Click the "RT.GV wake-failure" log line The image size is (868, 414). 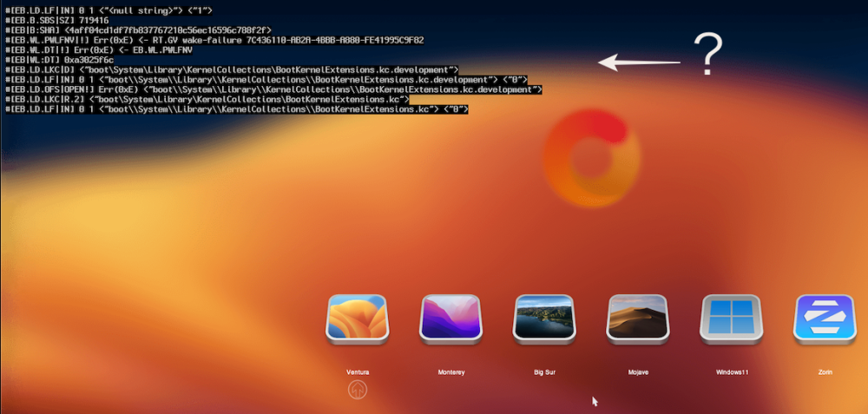click(x=214, y=40)
